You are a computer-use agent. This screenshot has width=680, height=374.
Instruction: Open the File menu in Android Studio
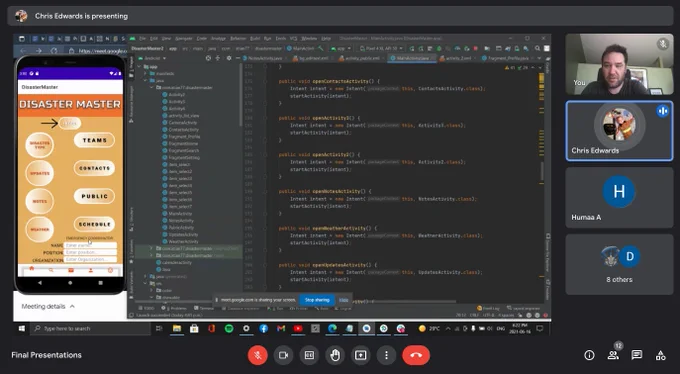142,39
